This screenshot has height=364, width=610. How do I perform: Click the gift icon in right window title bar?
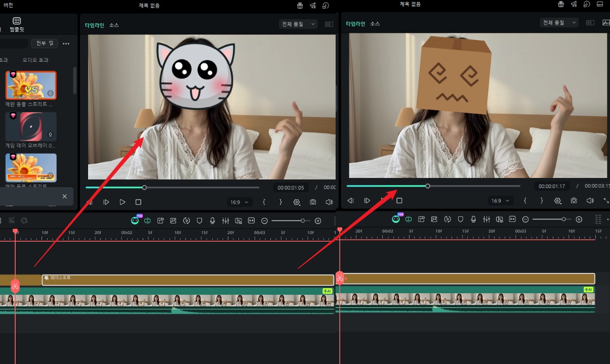pyautogui.click(x=561, y=4)
